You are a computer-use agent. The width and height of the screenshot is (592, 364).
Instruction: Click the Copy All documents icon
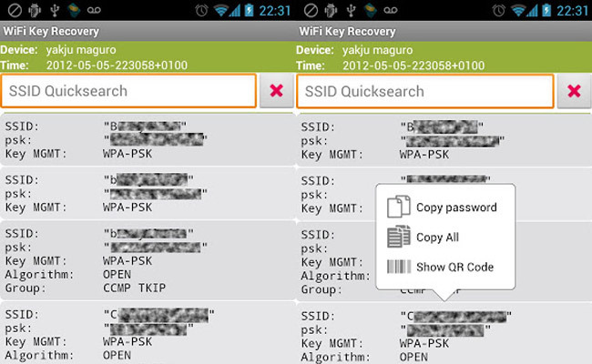tap(399, 237)
